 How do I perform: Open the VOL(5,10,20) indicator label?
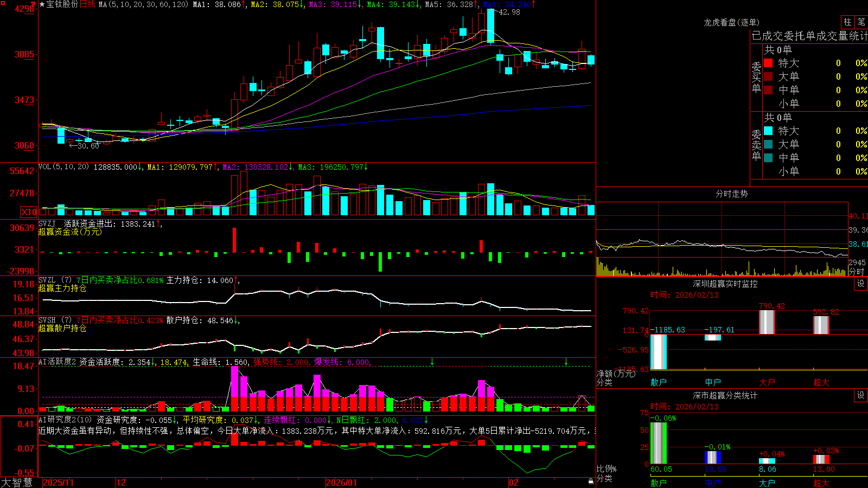coord(63,166)
